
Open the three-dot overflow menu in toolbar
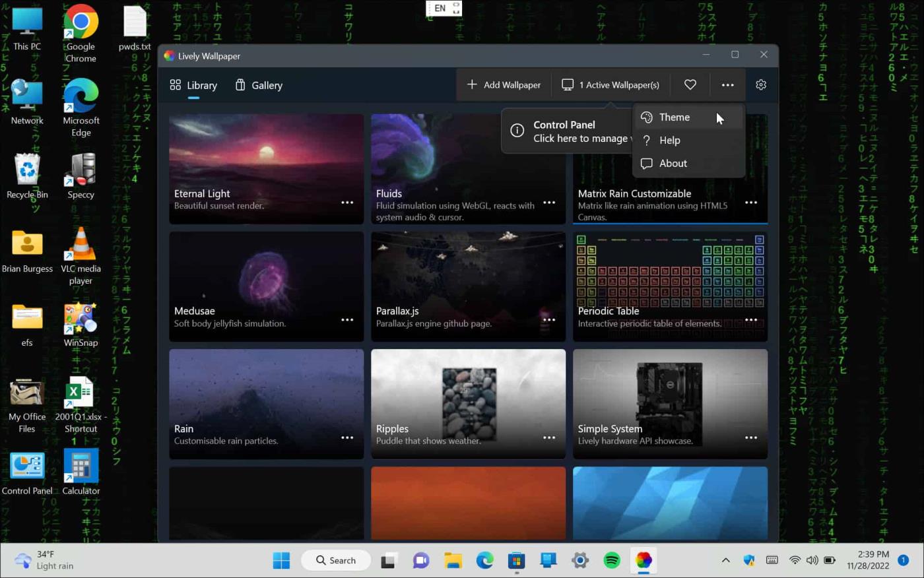(727, 85)
